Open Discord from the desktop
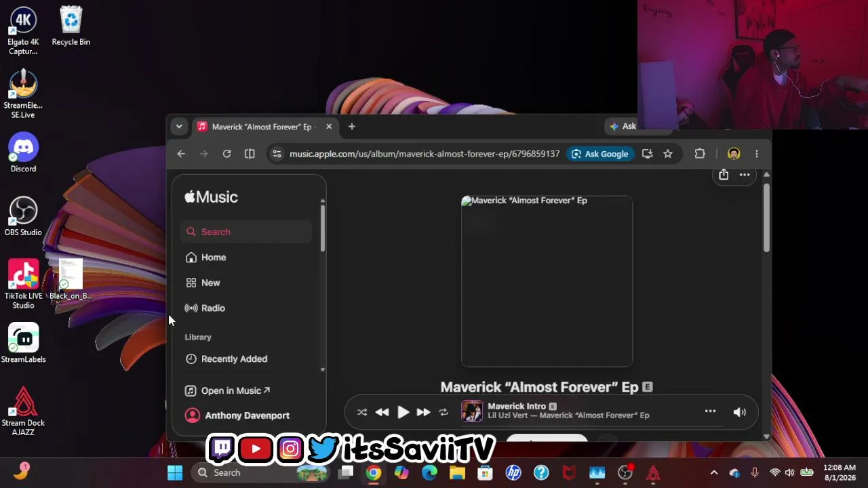Viewport: 868px width, 488px height. coord(23,153)
